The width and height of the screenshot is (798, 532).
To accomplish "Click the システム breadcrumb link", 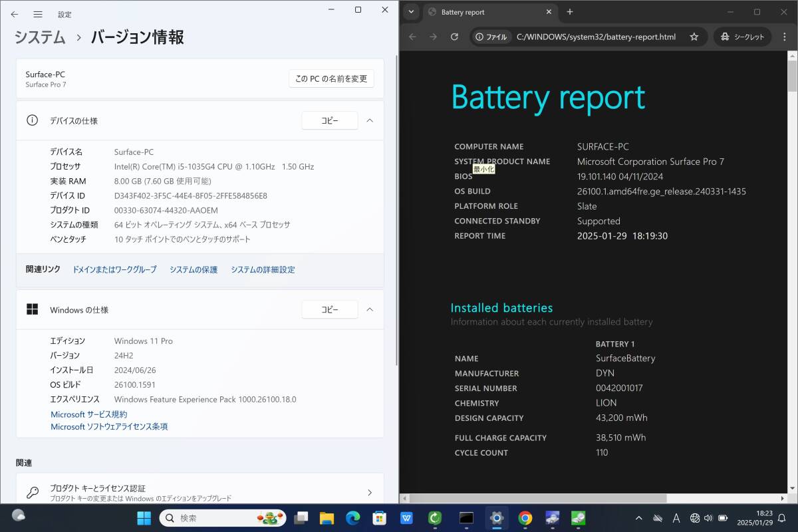I will click(41, 37).
